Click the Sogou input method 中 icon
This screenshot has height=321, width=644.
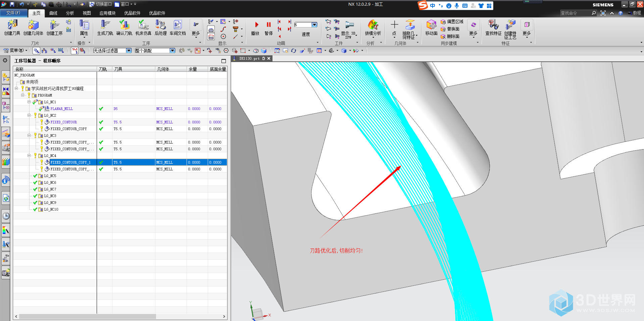(x=433, y=5)
